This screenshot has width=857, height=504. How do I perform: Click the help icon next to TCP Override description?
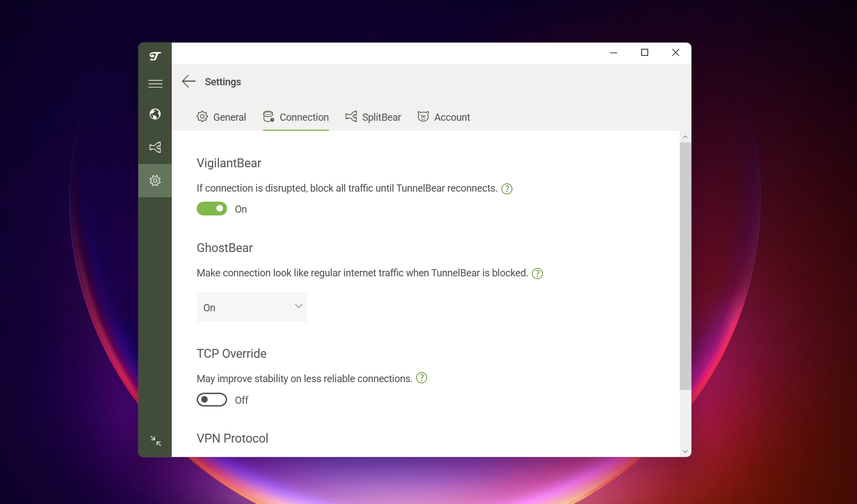422,378
